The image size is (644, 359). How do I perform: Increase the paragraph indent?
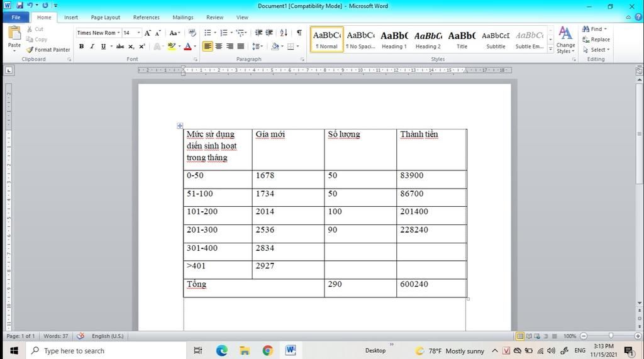pyautogui.click(x=269, y=33)
